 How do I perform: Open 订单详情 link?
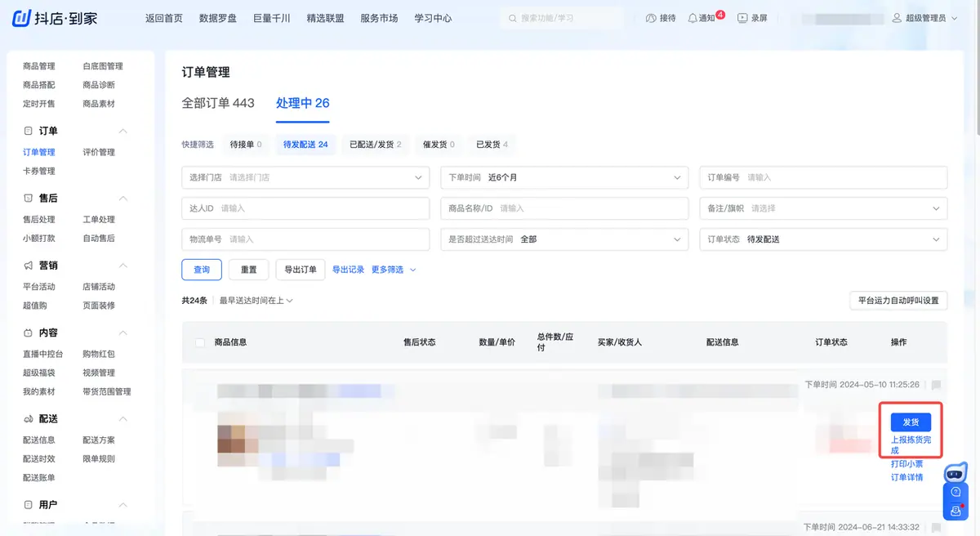pyautogui.click(x=907, y=477)
